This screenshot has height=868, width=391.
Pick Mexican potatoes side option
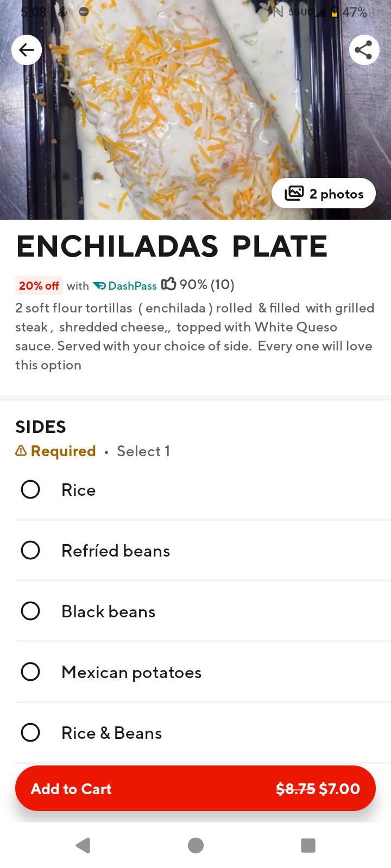click(30, 672)
